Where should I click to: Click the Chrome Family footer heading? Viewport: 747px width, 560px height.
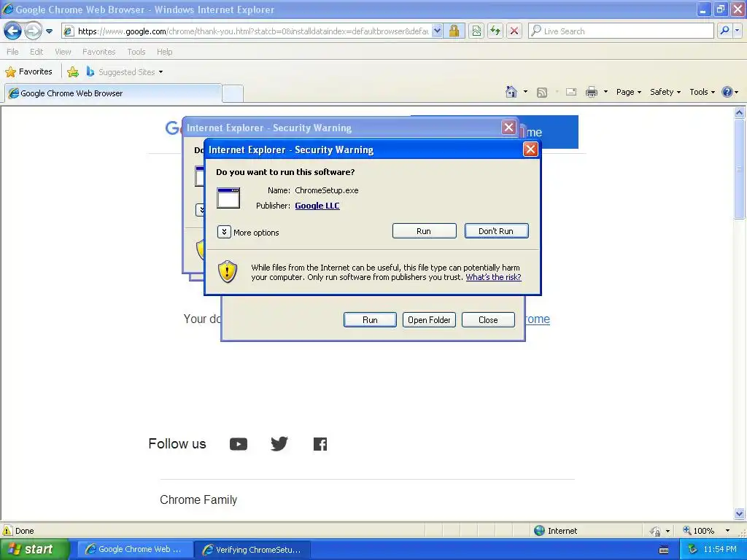pyautogui.click(x=198, y=499)
